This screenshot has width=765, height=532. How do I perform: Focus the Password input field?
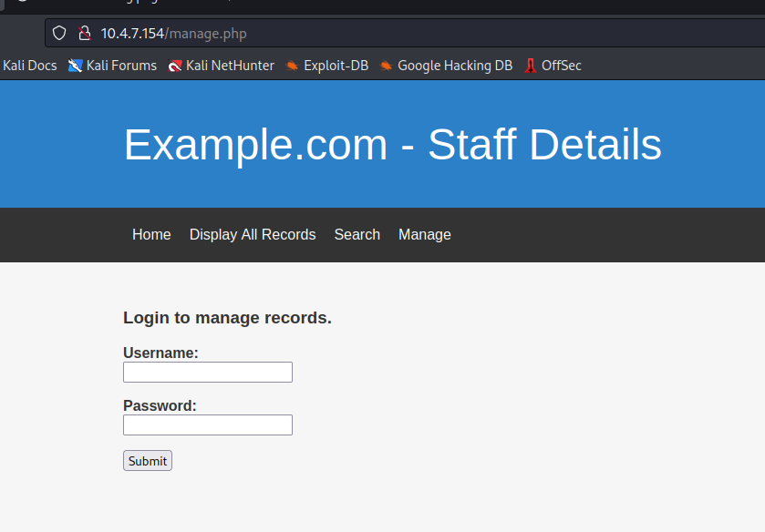(208, 425)
